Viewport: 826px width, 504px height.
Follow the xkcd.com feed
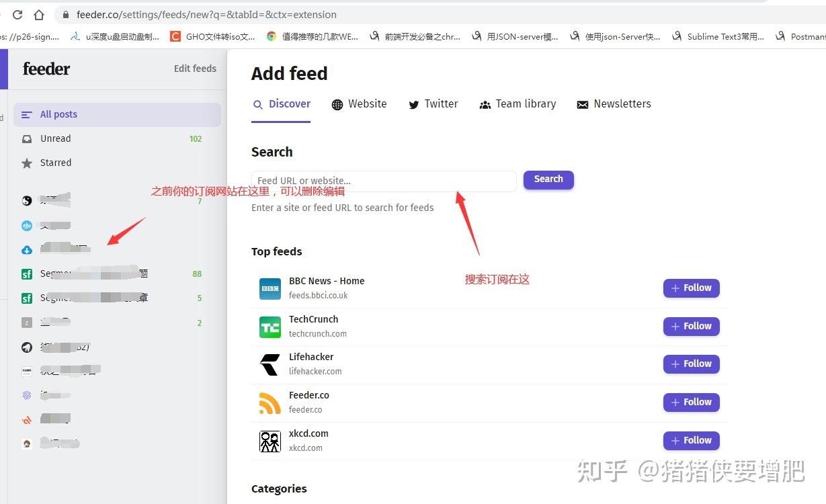pos(691,440)
